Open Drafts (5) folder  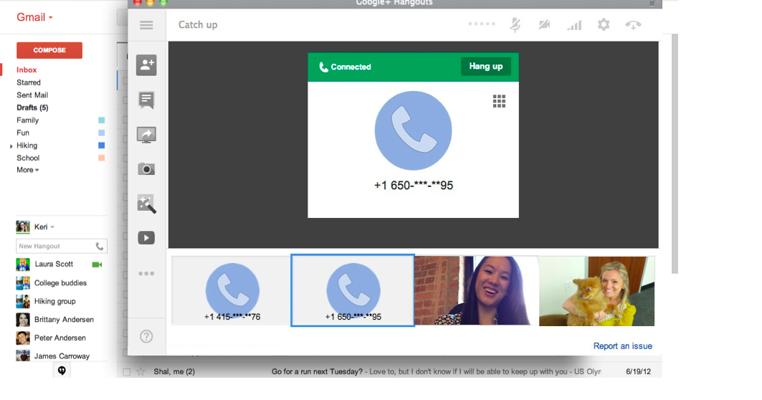32,108
